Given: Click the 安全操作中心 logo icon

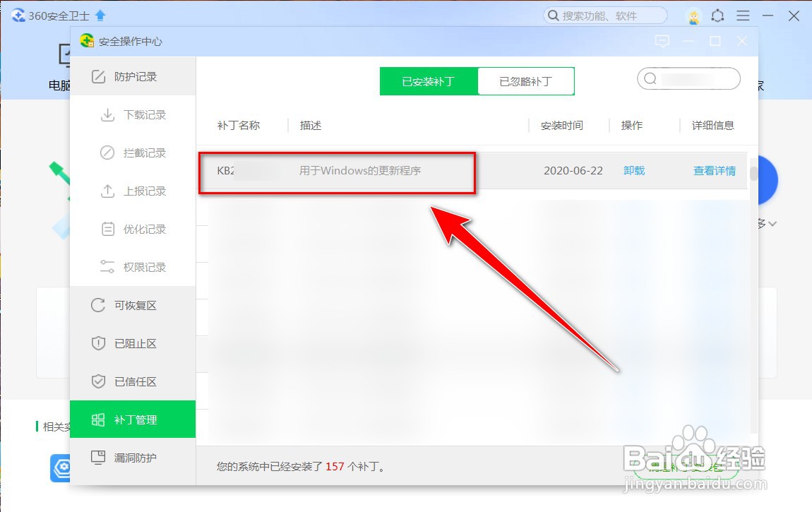Looking at the screenshot, I should 87,41.
